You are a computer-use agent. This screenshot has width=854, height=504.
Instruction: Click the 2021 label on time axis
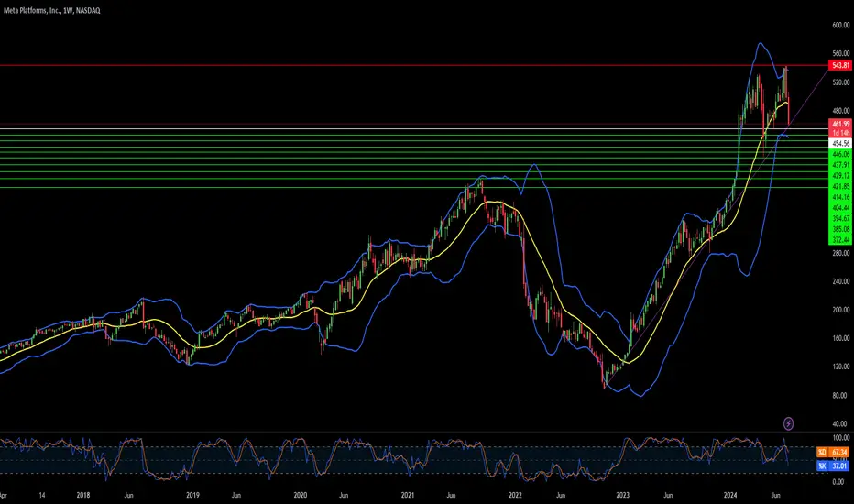pos(408,495)
